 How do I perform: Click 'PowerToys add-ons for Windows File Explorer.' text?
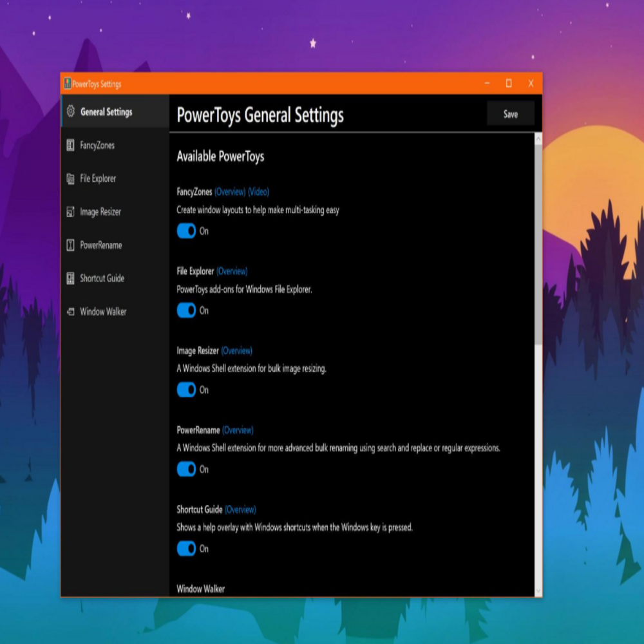pos(244,290)
